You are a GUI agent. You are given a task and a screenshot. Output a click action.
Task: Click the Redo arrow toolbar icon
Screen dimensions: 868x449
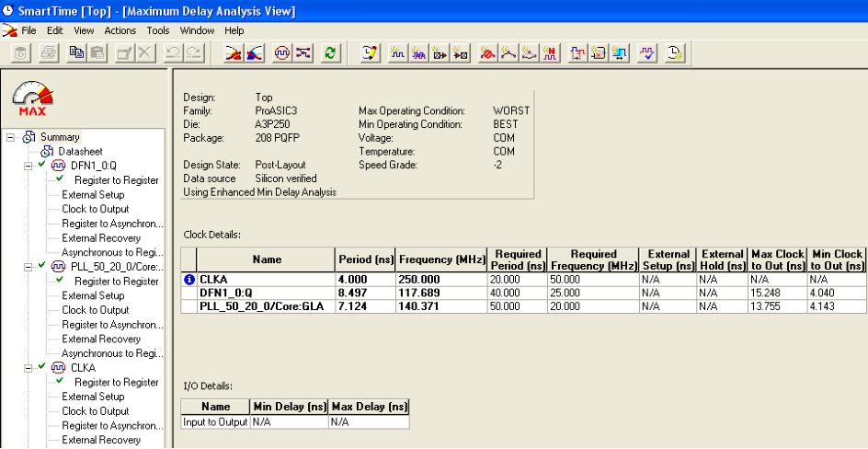194,53
